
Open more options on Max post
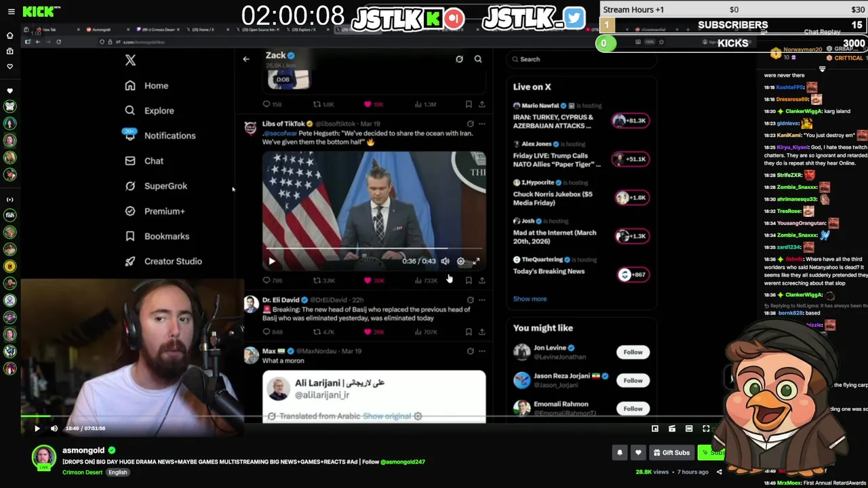click(x=482, y=351)
